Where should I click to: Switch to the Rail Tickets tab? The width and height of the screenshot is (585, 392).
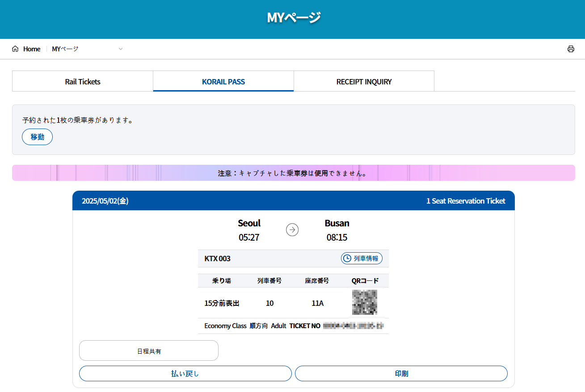83,82
